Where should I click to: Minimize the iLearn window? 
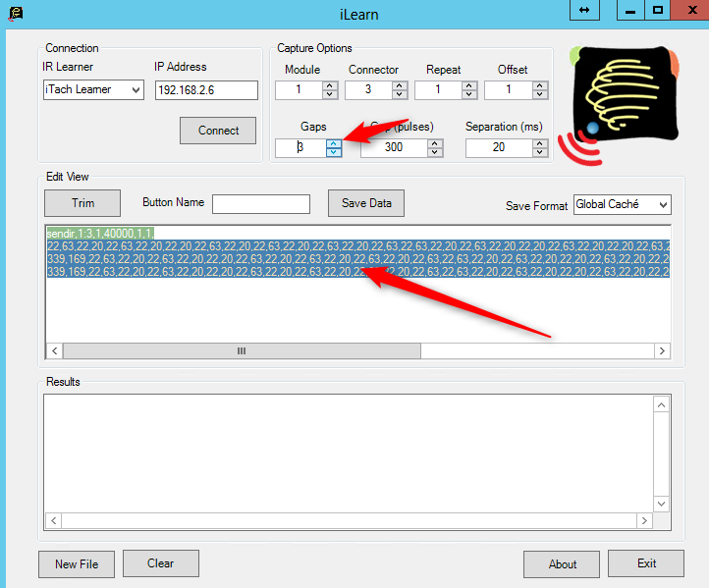pyautogui.click(x=630, y=10)
